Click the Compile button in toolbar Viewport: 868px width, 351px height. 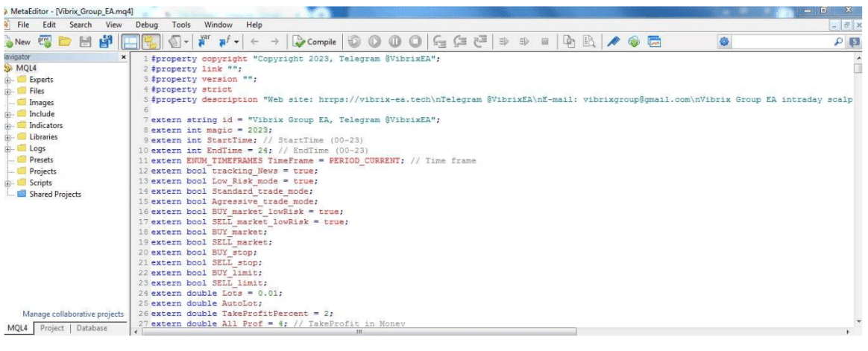tap(315, 42)
